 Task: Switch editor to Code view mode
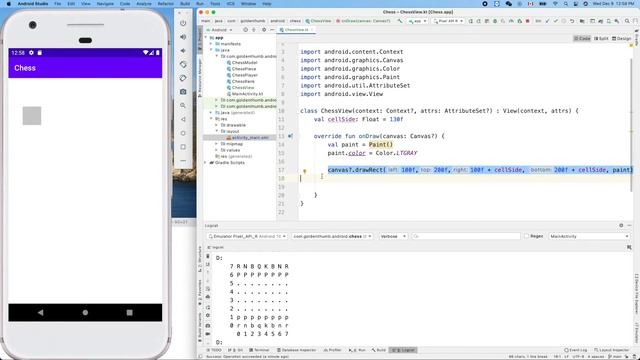click(582, 38)
